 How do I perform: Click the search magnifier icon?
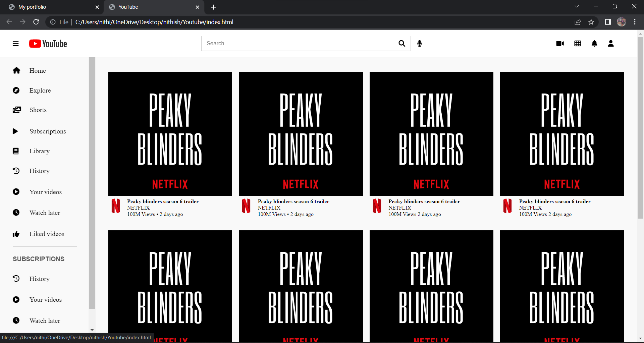401,44
